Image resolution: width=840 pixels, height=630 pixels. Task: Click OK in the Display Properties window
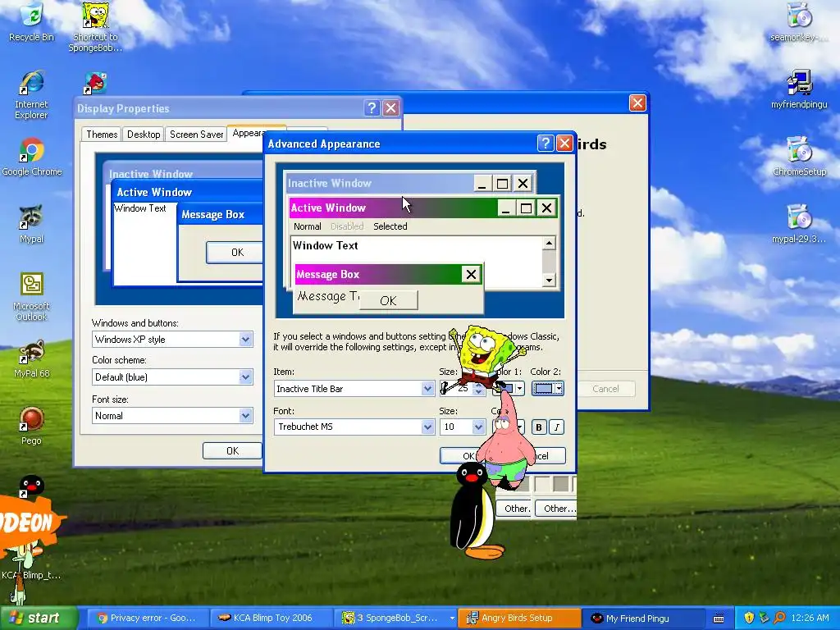pos(232,450)
